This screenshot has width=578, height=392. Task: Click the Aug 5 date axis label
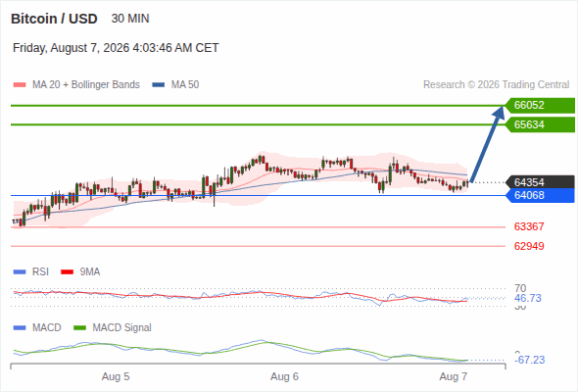coord(116,376)
